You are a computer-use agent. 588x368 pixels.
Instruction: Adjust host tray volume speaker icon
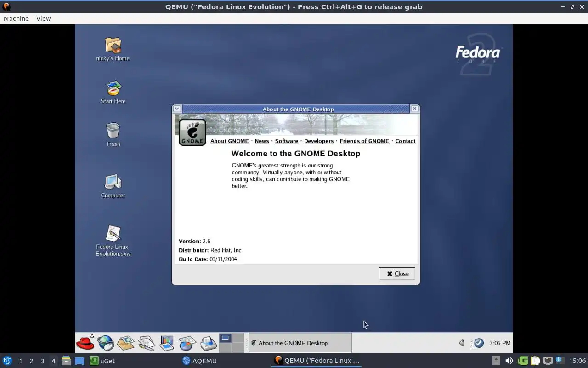pyautogui.click(x=509, y=361)
